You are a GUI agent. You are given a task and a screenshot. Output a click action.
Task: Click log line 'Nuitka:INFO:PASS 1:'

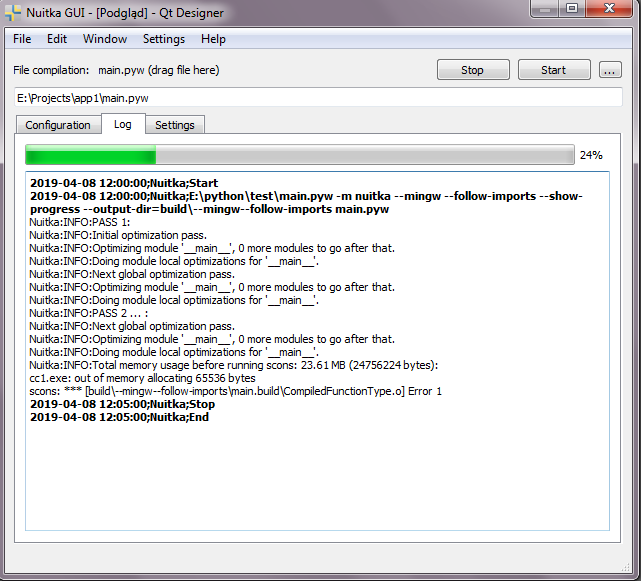(x=80, y=222)
